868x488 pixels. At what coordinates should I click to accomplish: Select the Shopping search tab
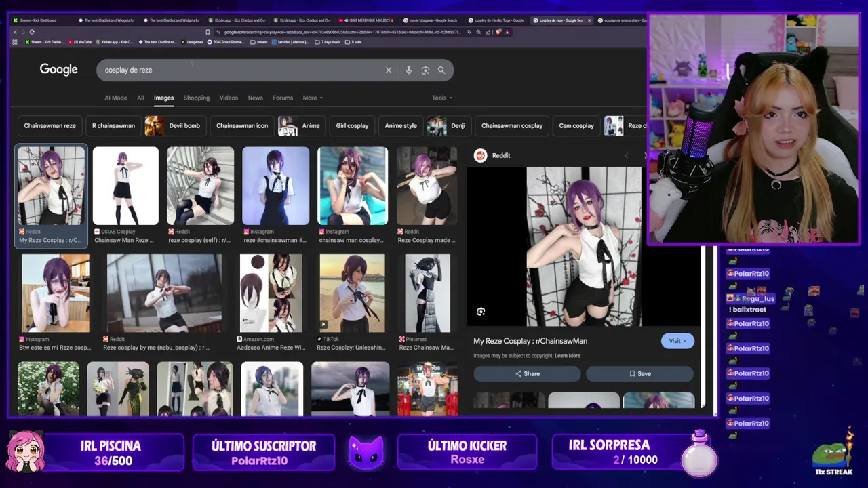point(197,98)
